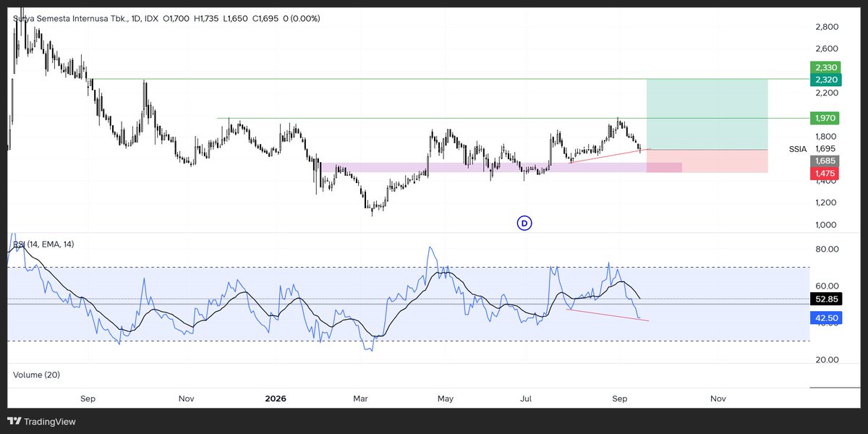Click the 52.85 RSI EMA value label

point(825,298)
